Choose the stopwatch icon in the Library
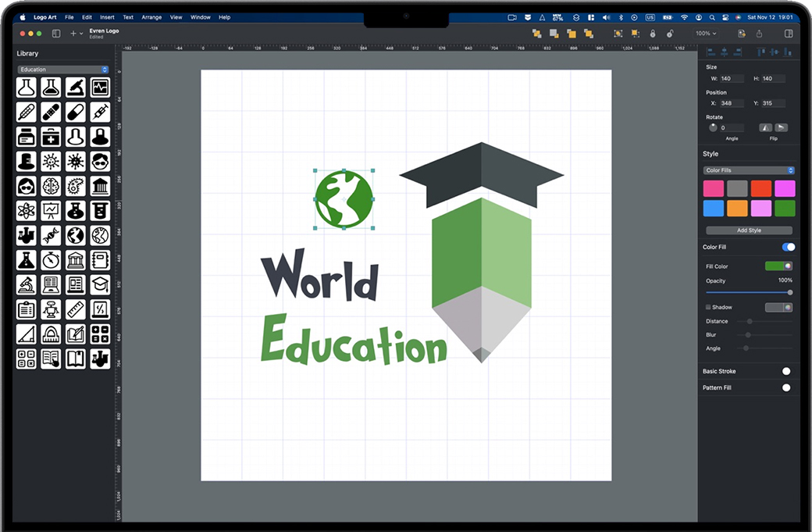Viewport: 812px width, 532px height. [52, 259]
